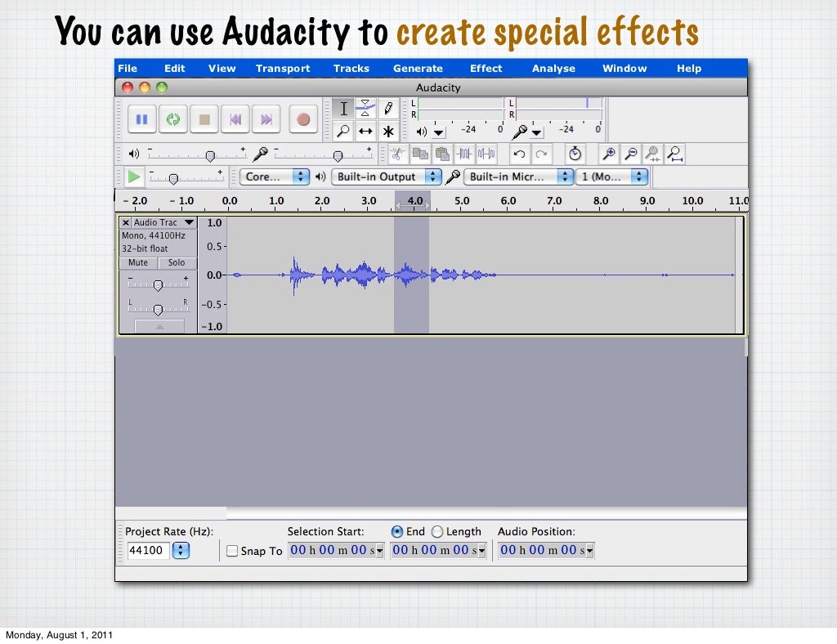The width and height of the screenshot is (837, 644).
Task: Click the Copy icon in edit toolbar
Action: click(420, 154)
